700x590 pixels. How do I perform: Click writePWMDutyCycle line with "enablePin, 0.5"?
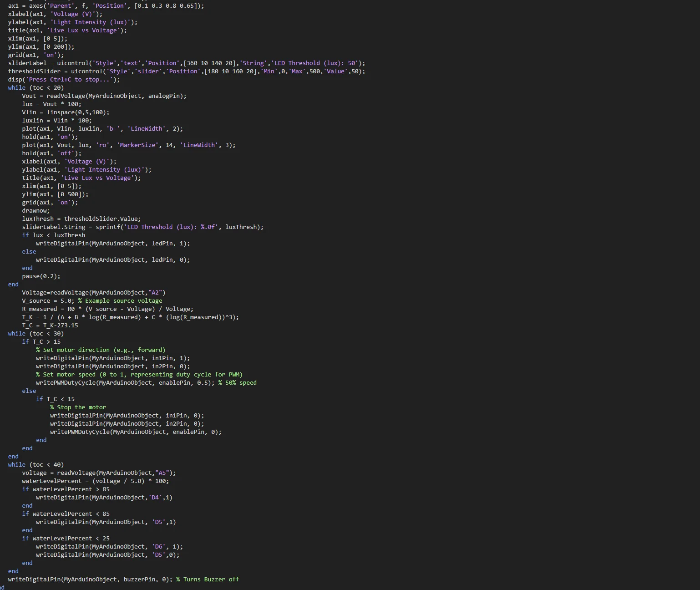(x=147, y=383)
